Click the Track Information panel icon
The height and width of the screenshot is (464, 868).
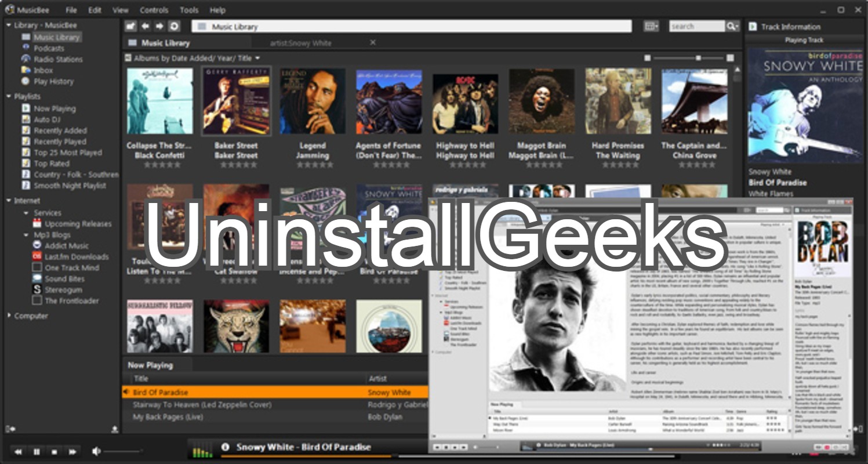click(753, 27)
